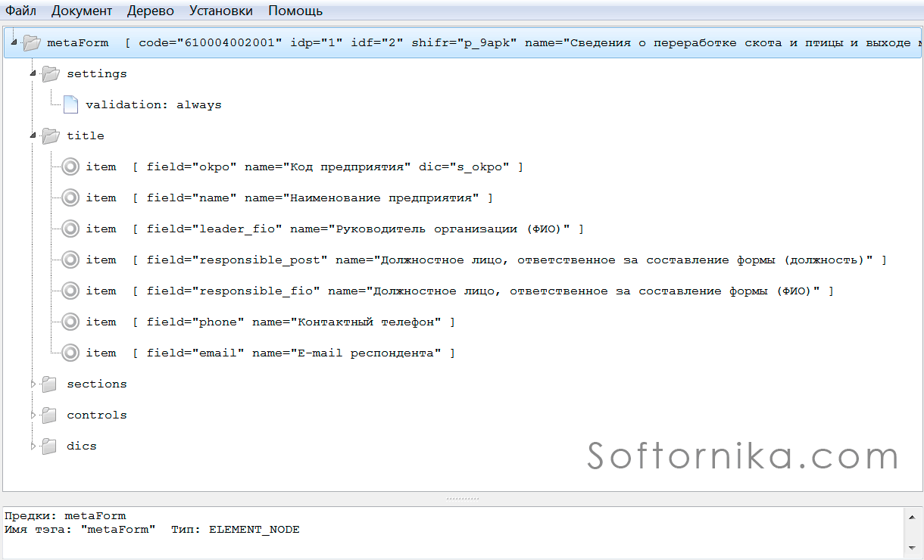Expand the sections tree node
Screen dimensions: 924x560
(33, 384)
